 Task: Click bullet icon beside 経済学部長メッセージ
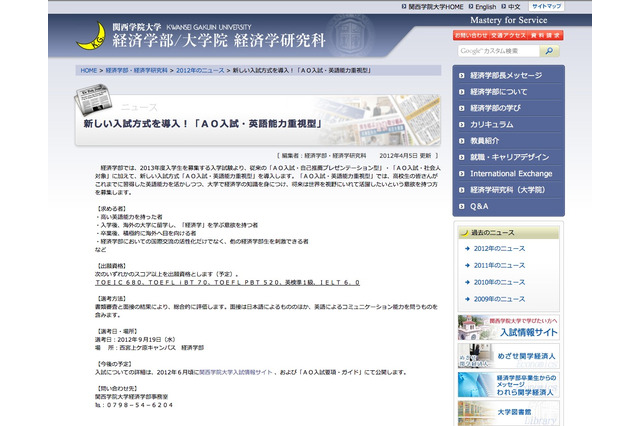[x=462, y=75]
